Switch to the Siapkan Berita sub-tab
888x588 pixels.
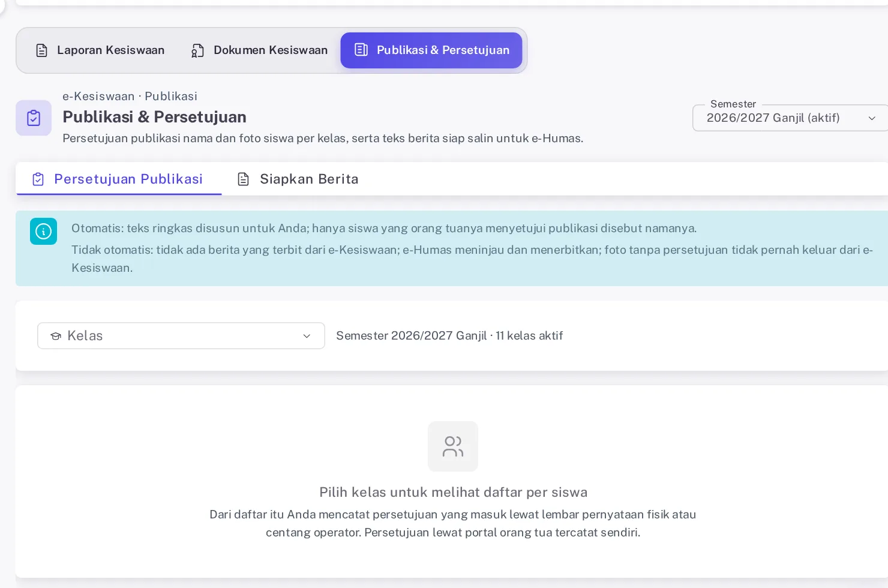click(x=298, y=179)
